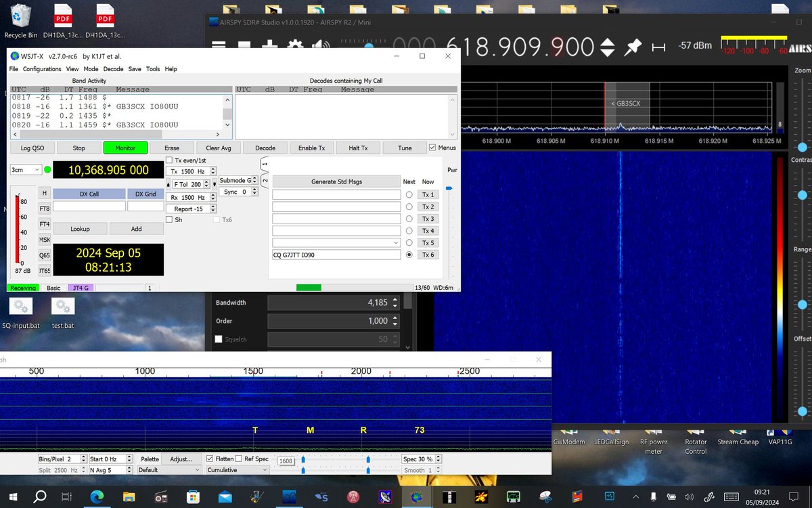
Task: Select the Tx 3 Next radio button
Action: (x=409, y=219)
